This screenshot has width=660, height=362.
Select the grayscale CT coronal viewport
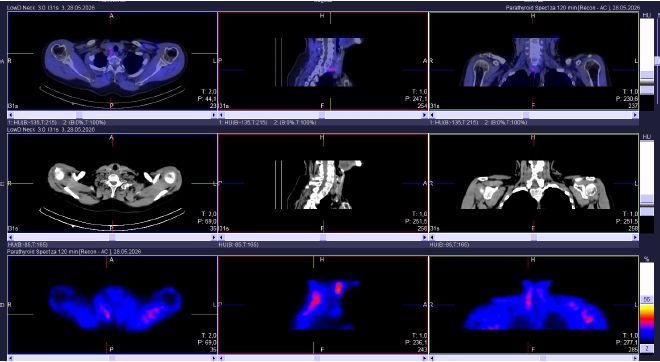(534, 183)
